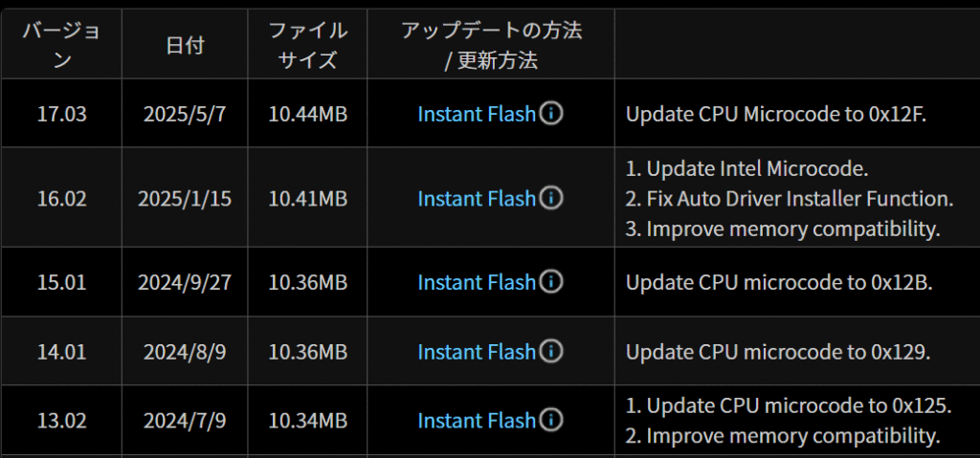Click info icon beside version 17.03 Instant Flash
This screenshot has height=458, width=980.
551,113
